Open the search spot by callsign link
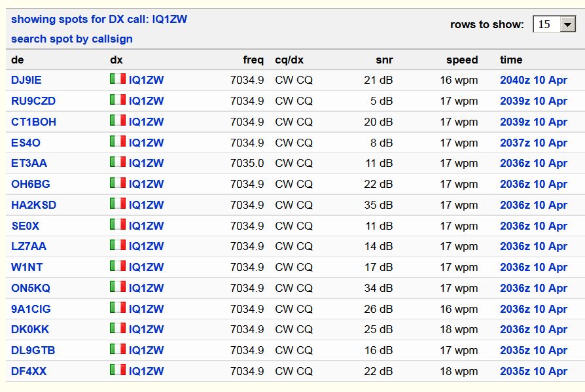Viewport: 585px width, 392px height. coord(71,39)
